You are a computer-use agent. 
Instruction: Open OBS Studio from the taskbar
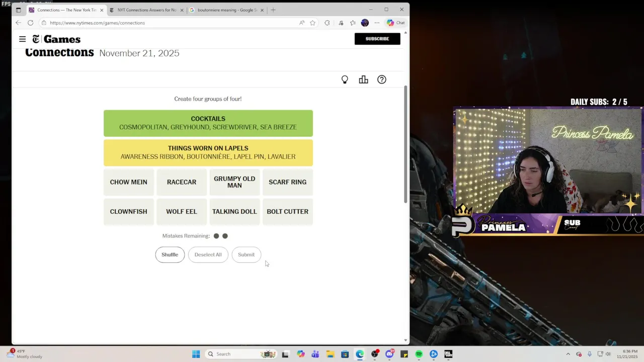pos(374,354)
